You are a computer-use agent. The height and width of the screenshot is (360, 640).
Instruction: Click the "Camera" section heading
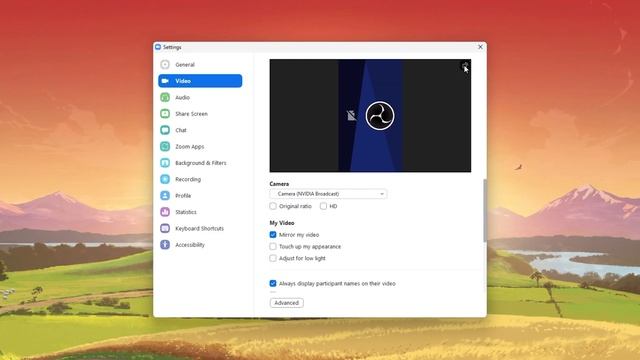pyautogui.click(x=279, y=184)
